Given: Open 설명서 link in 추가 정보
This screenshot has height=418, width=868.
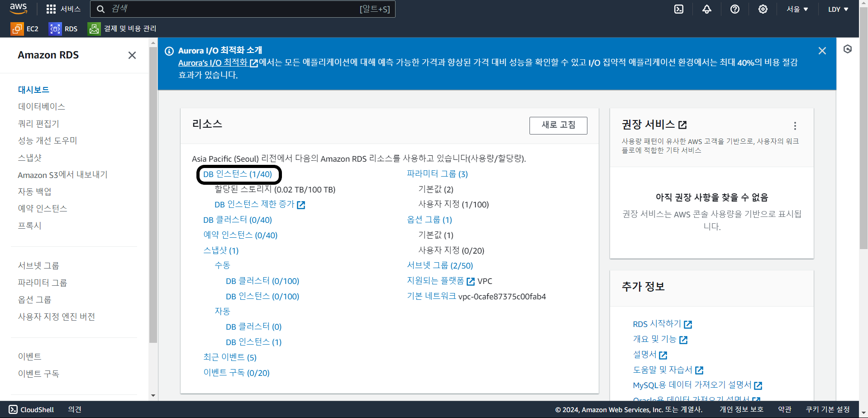Looking at the screenshot, I should (x=650, y=355).
